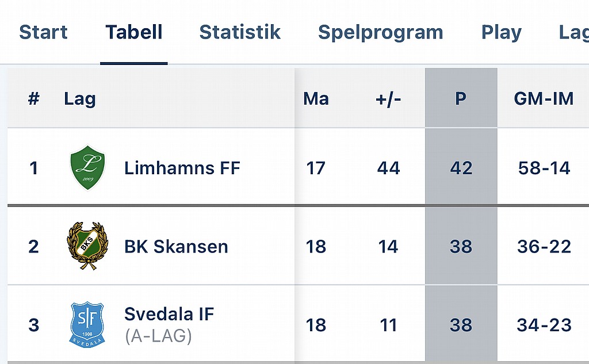Open the partially visible Lag tab

[x=573, y=32]
